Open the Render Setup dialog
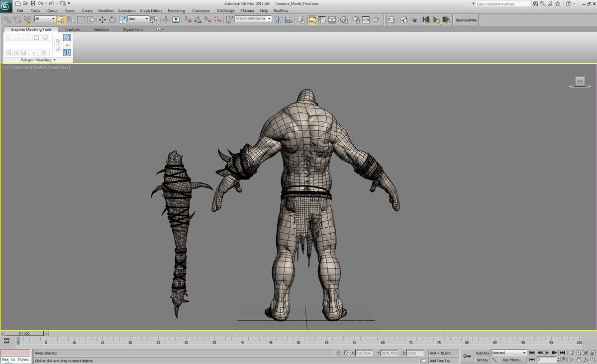 coord(357,20)
